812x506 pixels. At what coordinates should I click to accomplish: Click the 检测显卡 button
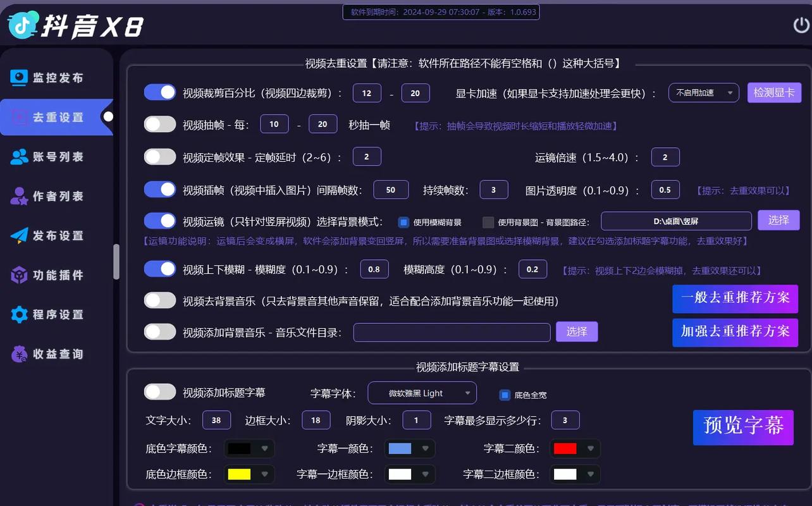774,92
